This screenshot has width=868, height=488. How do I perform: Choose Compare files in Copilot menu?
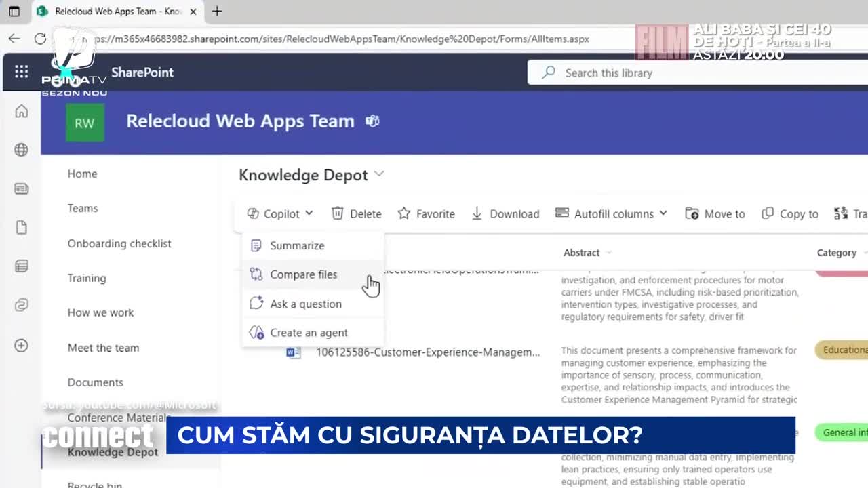click(x=303, y=274)
